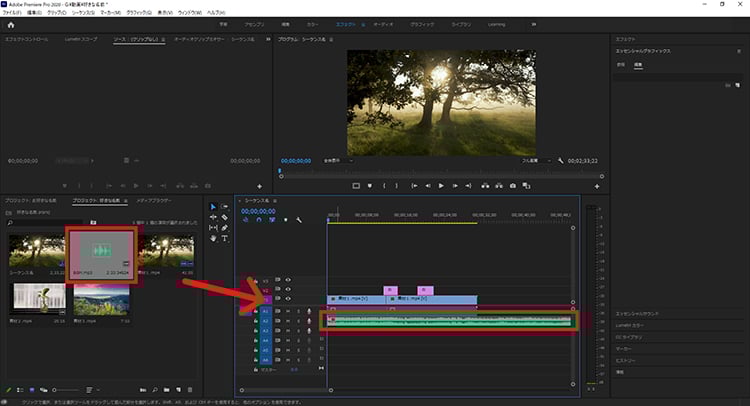Toggle lock on track A1
Screen dimensions: 750x406
(x=256, y=311)
